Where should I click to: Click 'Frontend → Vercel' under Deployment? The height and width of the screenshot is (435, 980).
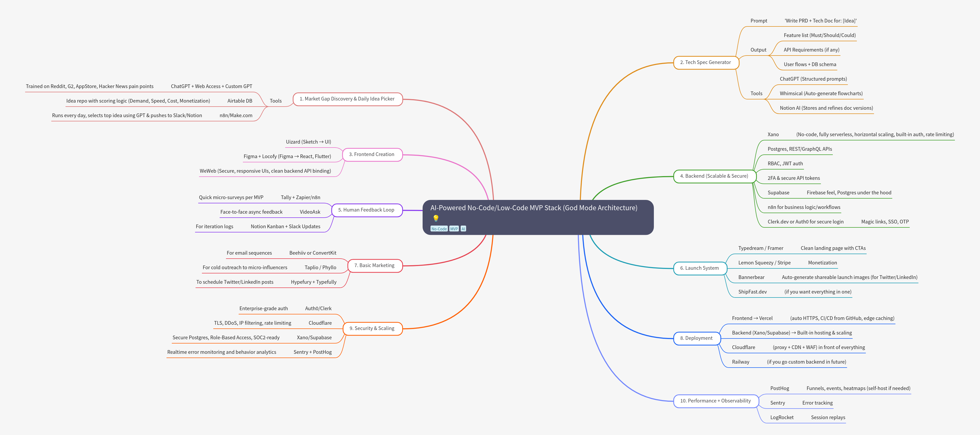[x=752, y=319]
